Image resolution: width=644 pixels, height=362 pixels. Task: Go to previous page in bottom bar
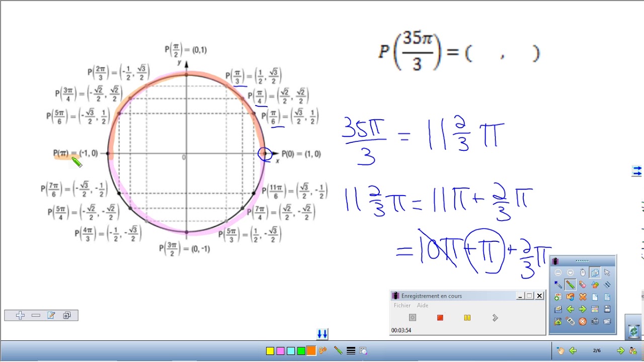(x=573, y=351)
